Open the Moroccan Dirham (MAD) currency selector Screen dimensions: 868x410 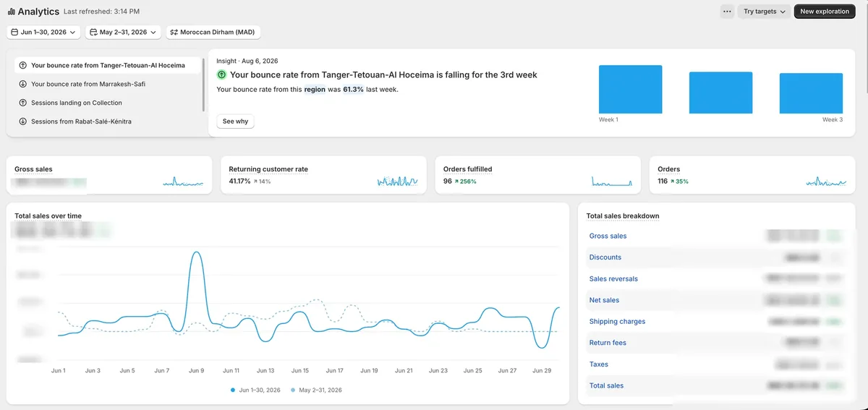click(213, 33)
